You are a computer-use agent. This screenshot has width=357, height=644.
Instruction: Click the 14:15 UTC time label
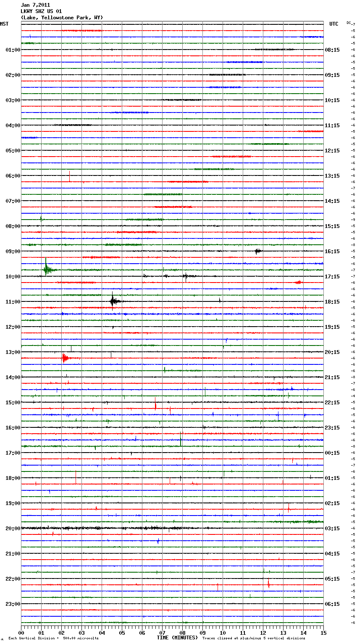point(332,201)
